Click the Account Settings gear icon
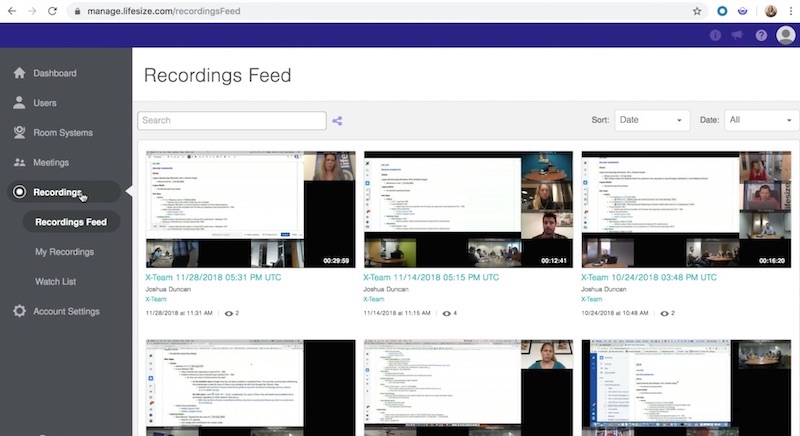 point(20,311)
